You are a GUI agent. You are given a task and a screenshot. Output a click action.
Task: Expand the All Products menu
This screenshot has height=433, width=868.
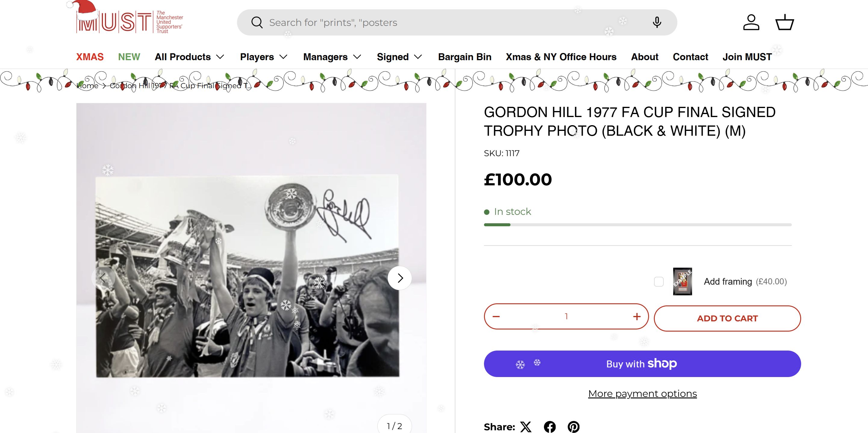[x=189, y=57]
